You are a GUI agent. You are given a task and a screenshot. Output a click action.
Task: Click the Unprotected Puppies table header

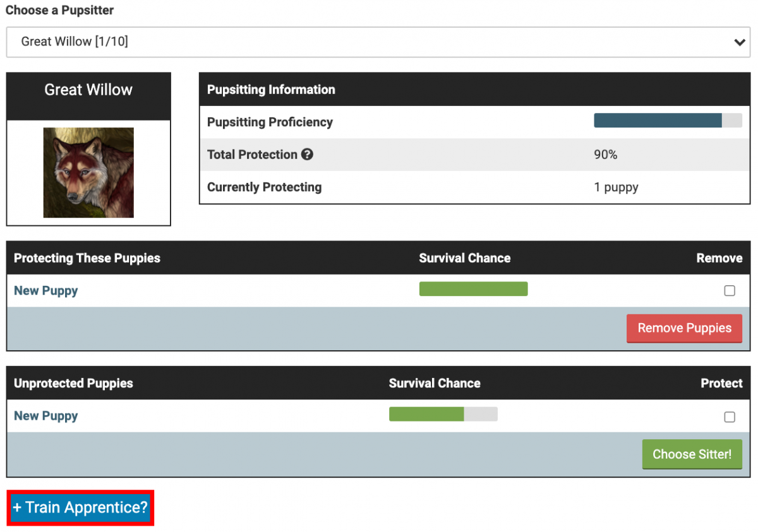[73, 383]
